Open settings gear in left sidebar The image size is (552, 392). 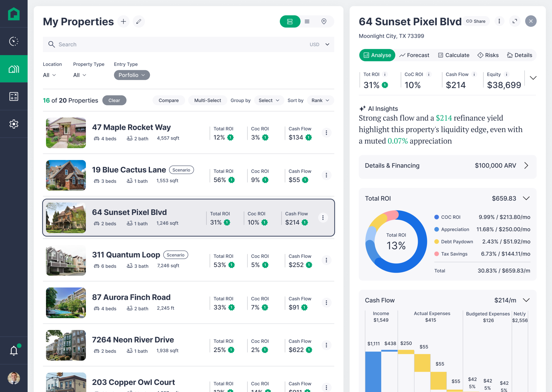14,124
